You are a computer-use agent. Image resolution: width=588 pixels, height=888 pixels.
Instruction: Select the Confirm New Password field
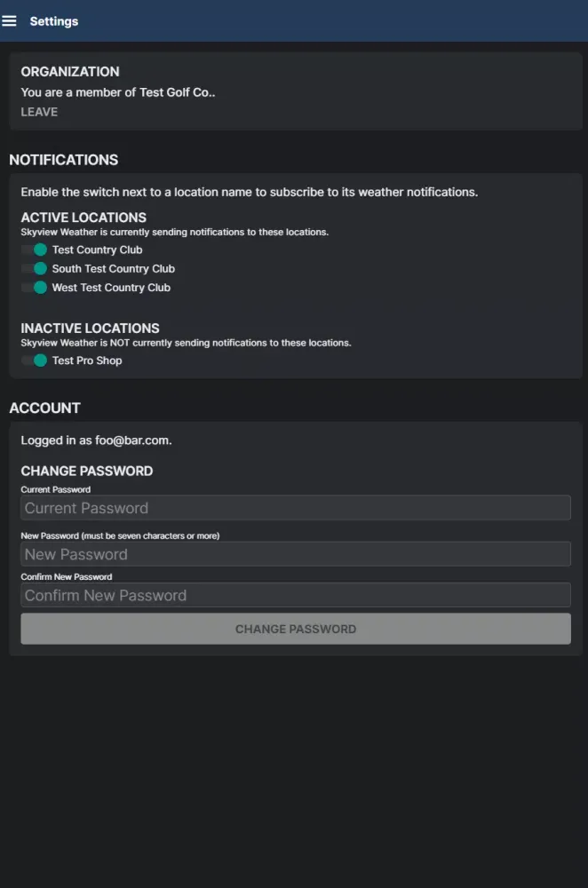tap(295, 595)
